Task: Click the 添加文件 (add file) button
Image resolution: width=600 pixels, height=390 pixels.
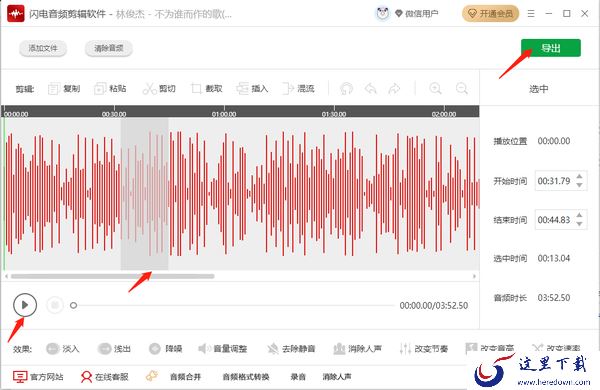Action: pyautogui.click(x=43, y=48)
